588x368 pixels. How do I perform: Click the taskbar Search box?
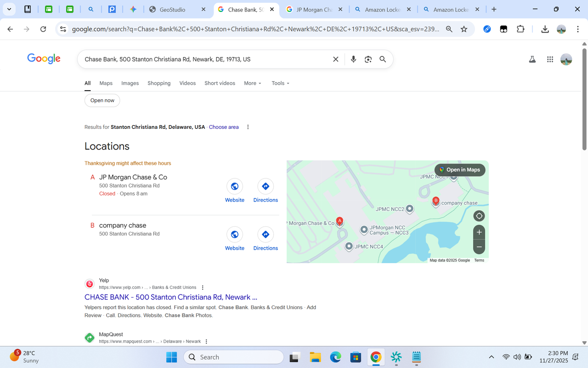pyautogui.click(x=234, y=357)
